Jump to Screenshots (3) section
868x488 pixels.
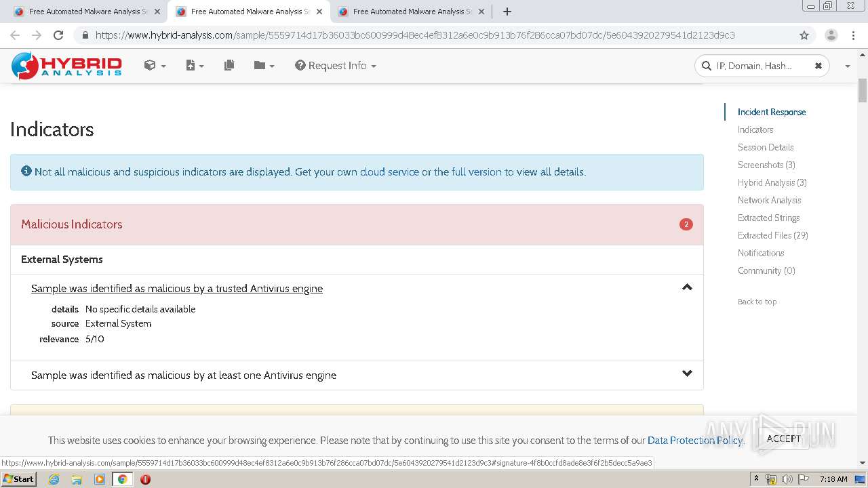pos(766,165)
